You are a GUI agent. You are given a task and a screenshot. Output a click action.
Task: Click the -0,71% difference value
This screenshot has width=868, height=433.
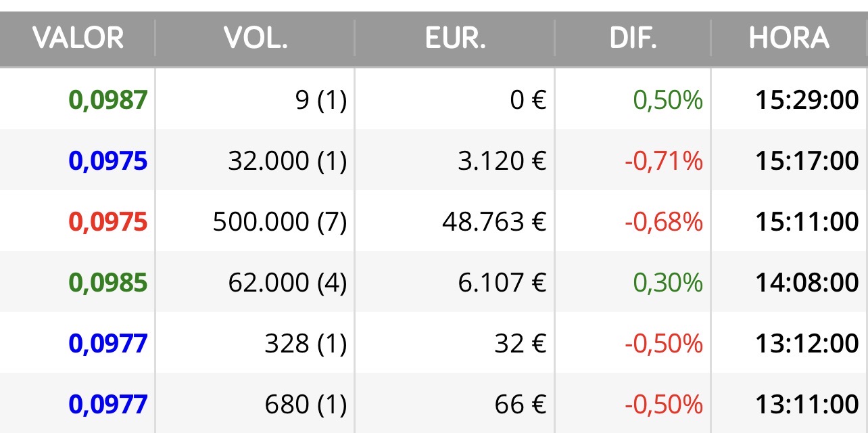point(664,161)
